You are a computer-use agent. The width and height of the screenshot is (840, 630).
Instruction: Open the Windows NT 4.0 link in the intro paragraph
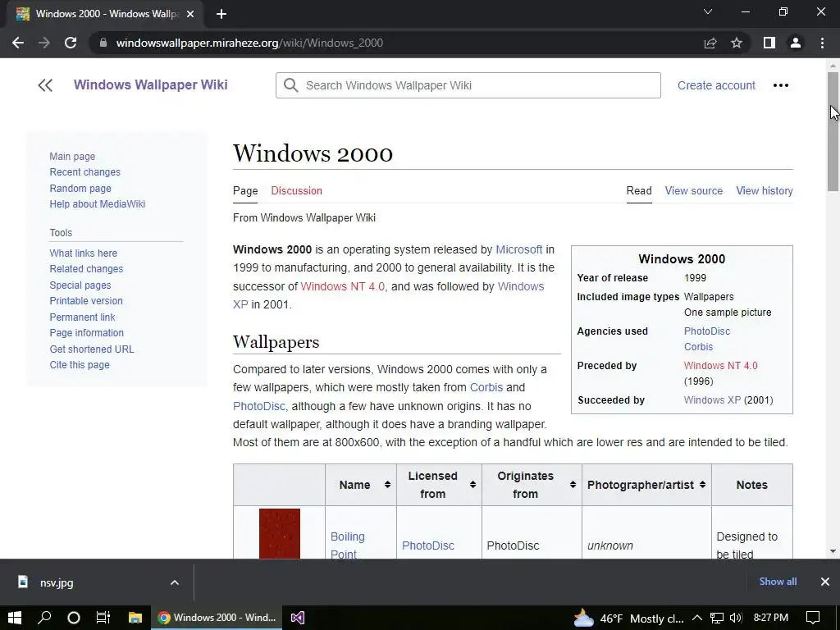[x=342, y=286]
